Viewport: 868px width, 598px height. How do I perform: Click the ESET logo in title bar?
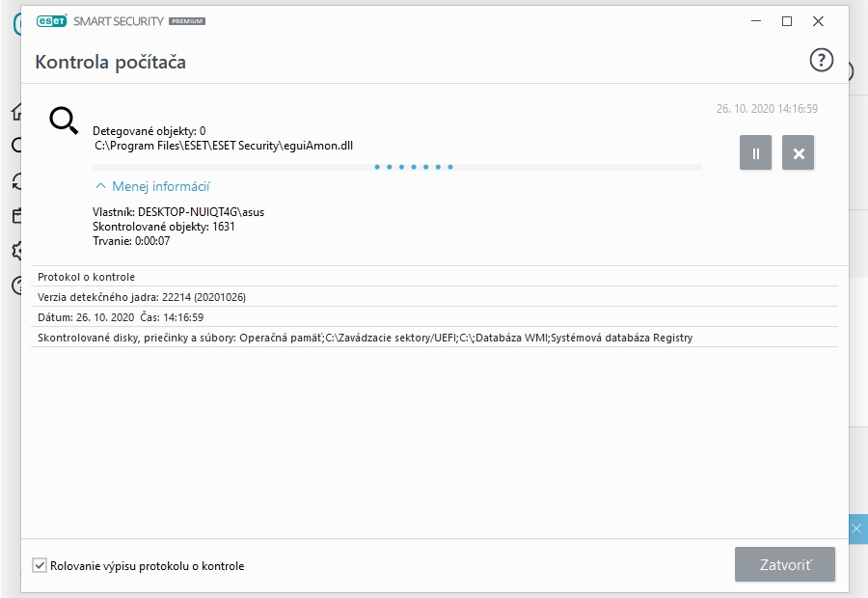coord(51,20)
